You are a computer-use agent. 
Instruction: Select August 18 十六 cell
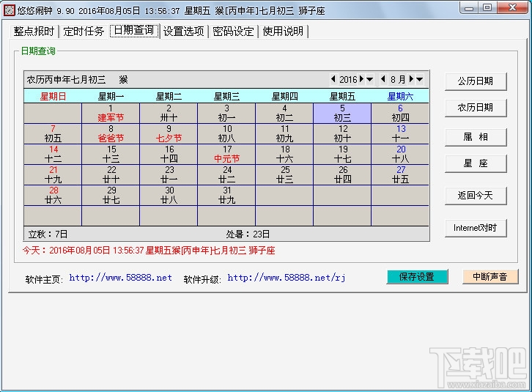(x=284, y=155)
